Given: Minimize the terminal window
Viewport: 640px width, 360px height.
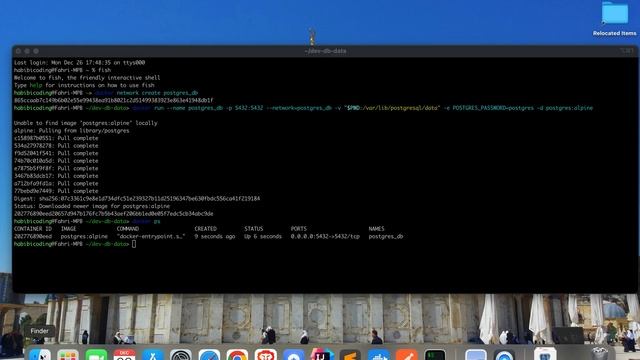Looking at the screenshot, I should click(27, 51).
